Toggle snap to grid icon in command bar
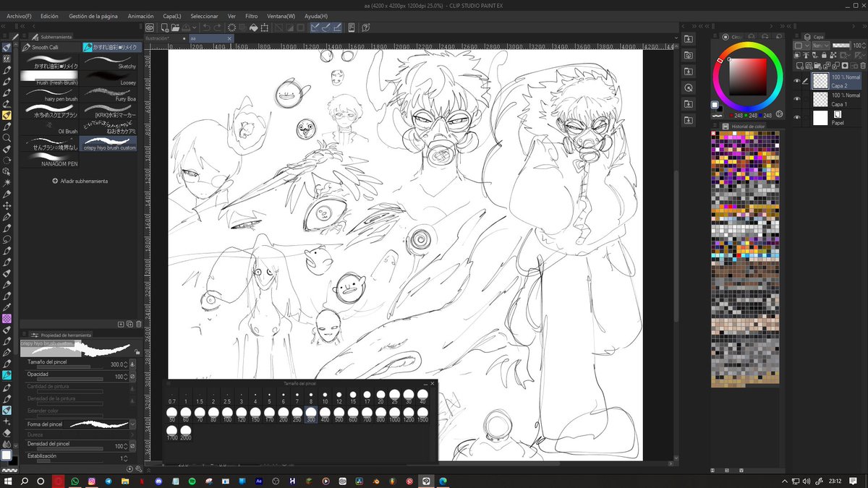Viewport: 868px width, 488px height. tap(337, 27)
